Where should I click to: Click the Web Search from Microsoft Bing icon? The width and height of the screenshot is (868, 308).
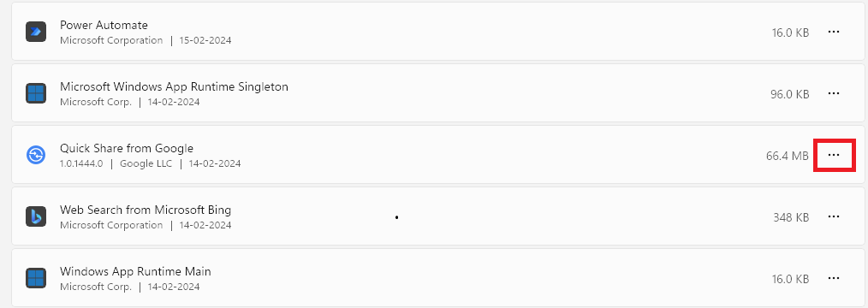tap(36, 216)
